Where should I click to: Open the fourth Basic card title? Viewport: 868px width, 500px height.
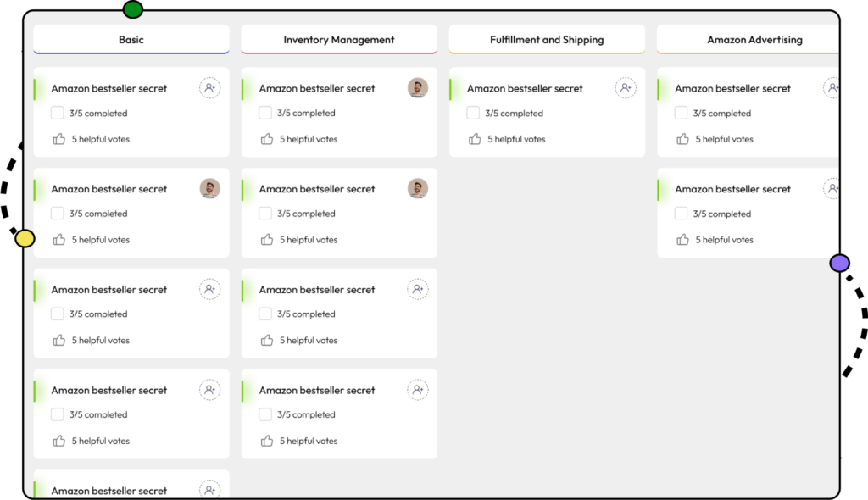109,391
